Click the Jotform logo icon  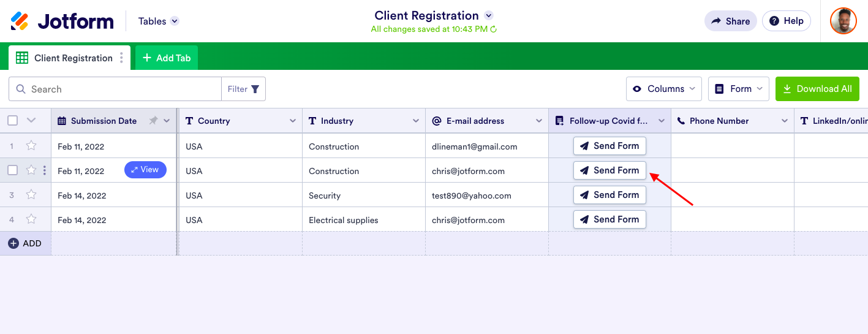(x=20, y=21)
